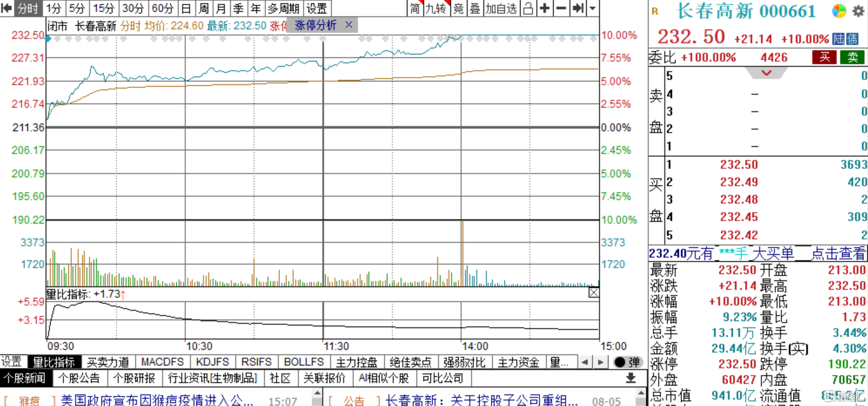Open the 月 monthly chart
Image resolution: width=868 pixels, height=406 pixels.
[x=221, y=9]
